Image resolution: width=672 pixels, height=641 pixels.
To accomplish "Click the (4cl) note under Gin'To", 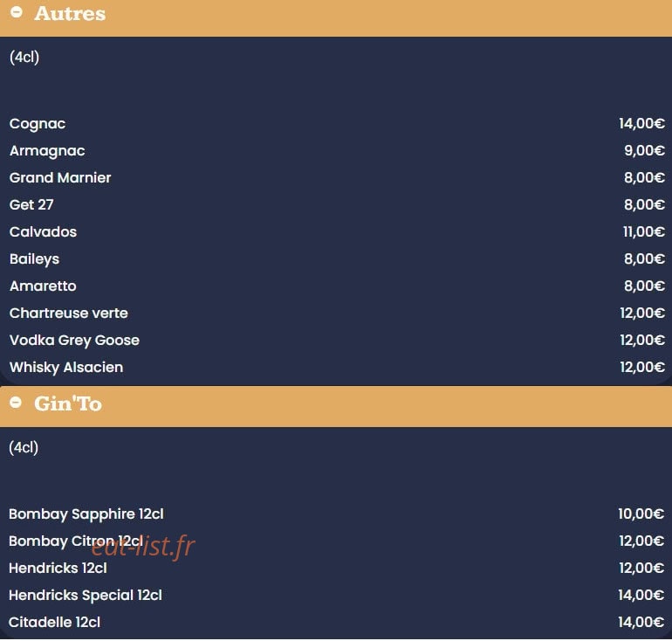I will (24, 447).
